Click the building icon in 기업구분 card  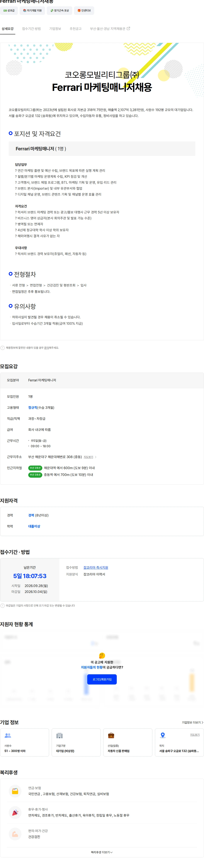[59, 735]
